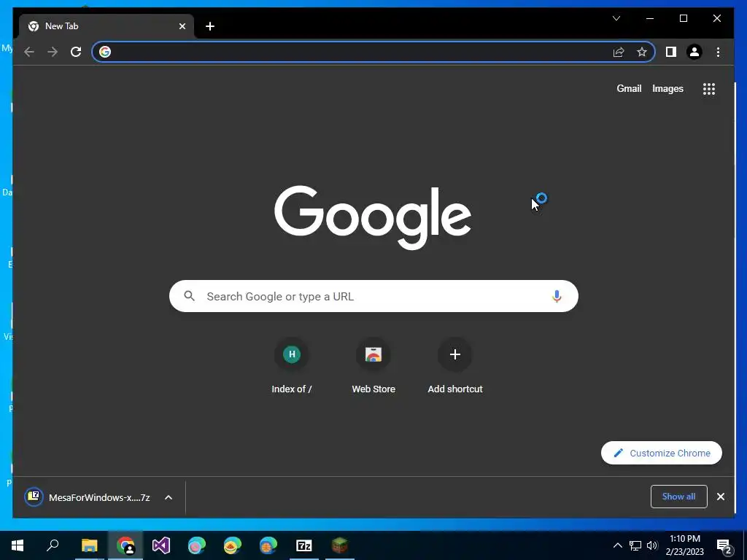Open the network tray icon

(x=635, y=545)
